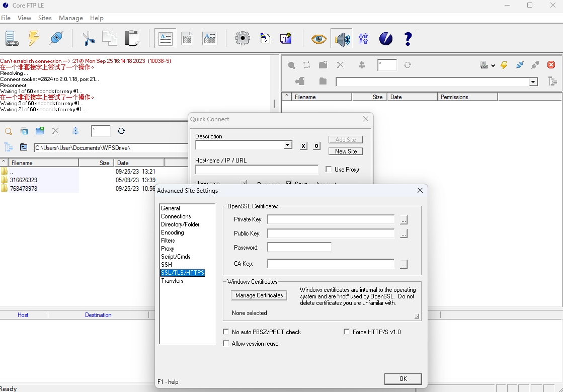This screenshot has width=563, height=392.
Task: Open the remote pane printer dropdown arrow
Action: point(493,65)
